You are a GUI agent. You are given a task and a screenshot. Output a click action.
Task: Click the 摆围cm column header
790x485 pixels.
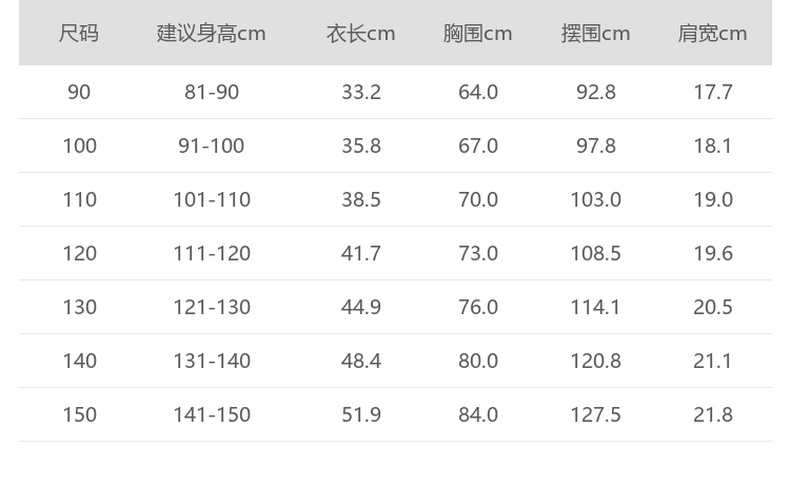(595, 33)
